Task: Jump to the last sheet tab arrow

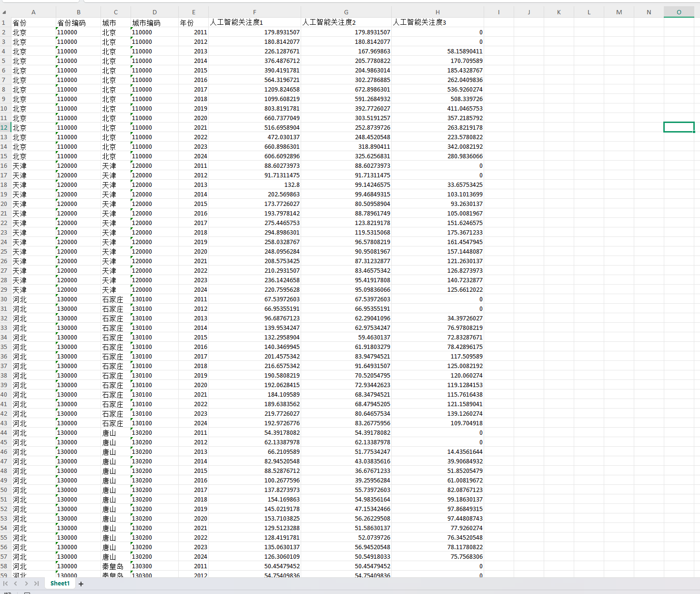Action: (36, 584)
